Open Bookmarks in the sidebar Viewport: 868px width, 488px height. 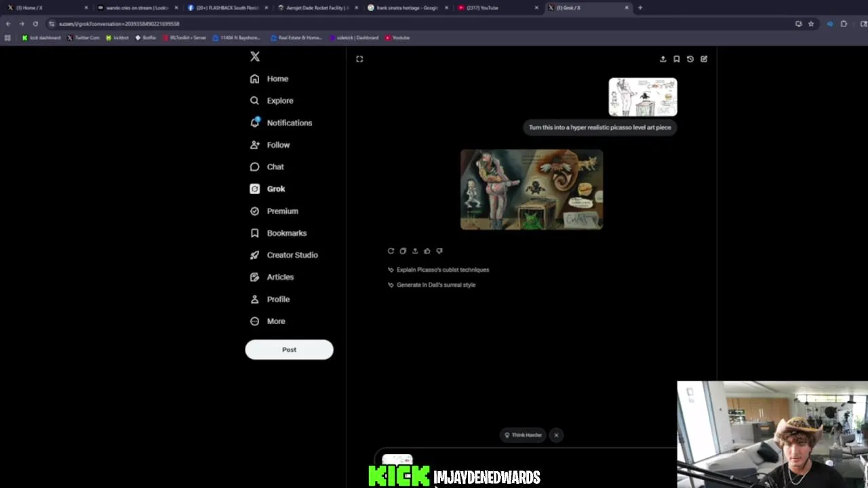click(x=278, y=233)
